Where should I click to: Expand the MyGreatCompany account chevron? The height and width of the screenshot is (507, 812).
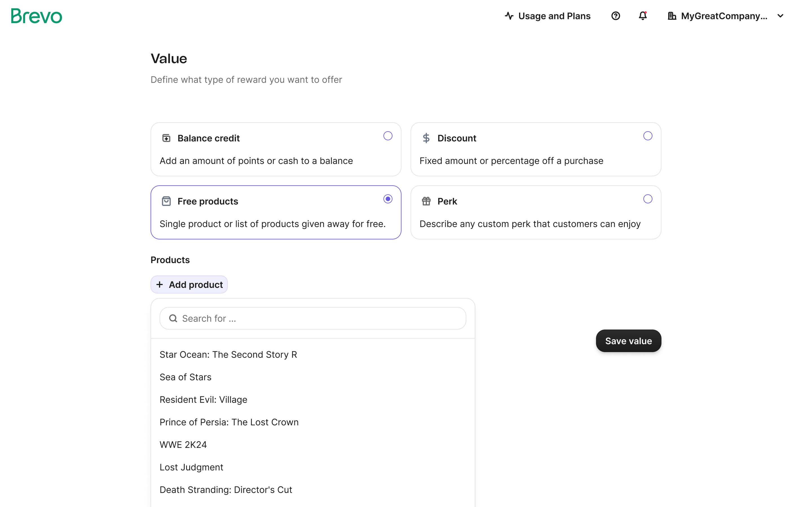[x=780, y=16]
